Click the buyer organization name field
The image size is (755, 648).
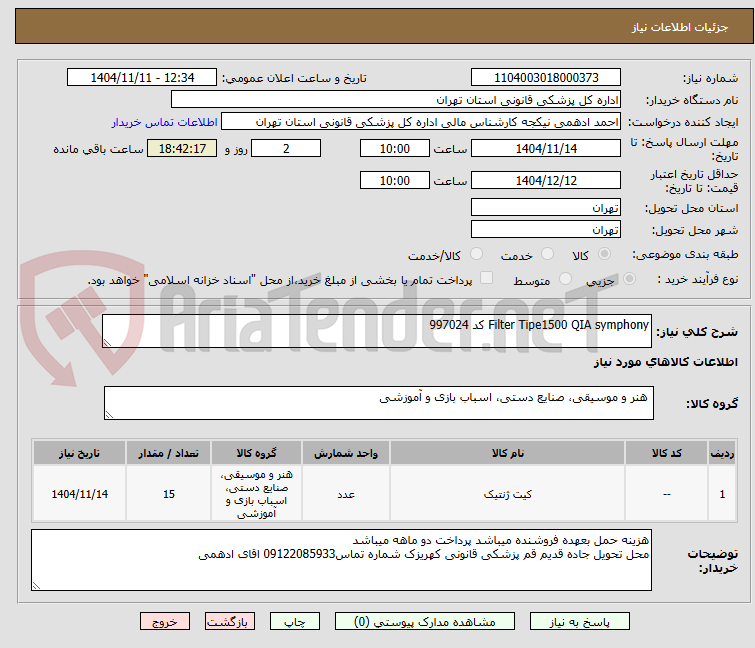[x=396, y=100]
